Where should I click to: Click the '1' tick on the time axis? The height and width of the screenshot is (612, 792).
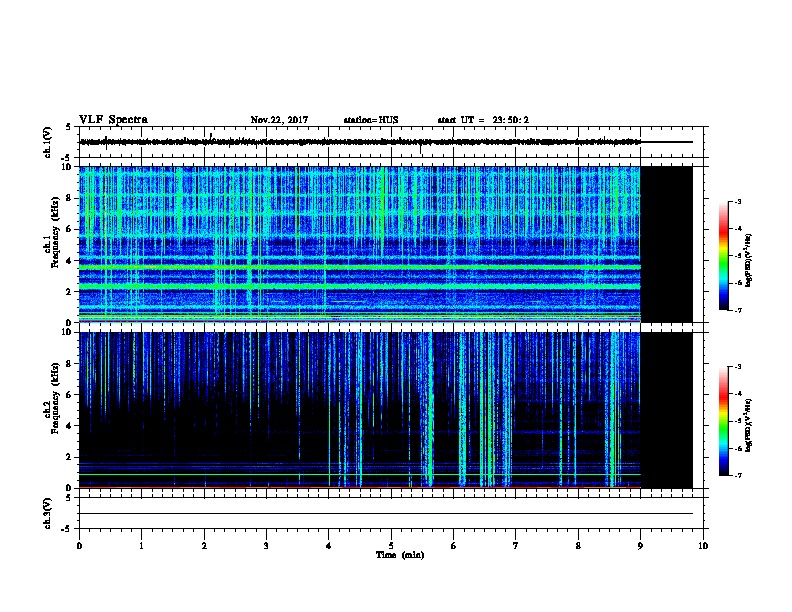(x=141, y=545)
